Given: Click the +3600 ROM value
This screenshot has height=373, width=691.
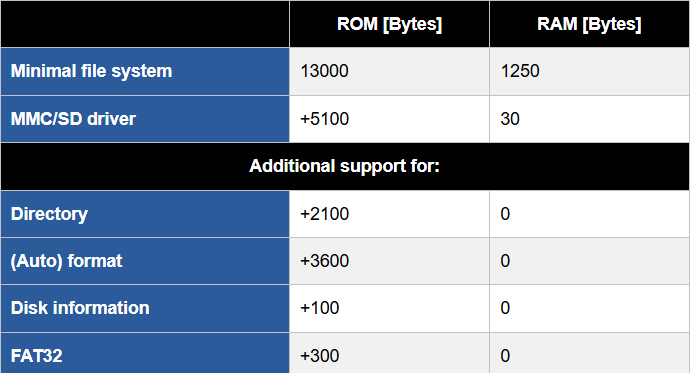Looking at the screenshot, I should 324,261.
